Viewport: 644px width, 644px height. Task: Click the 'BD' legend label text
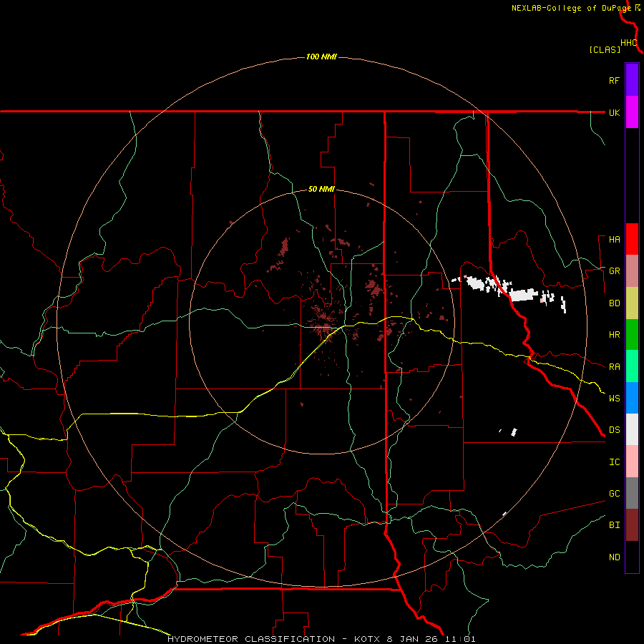coord(614,303)
